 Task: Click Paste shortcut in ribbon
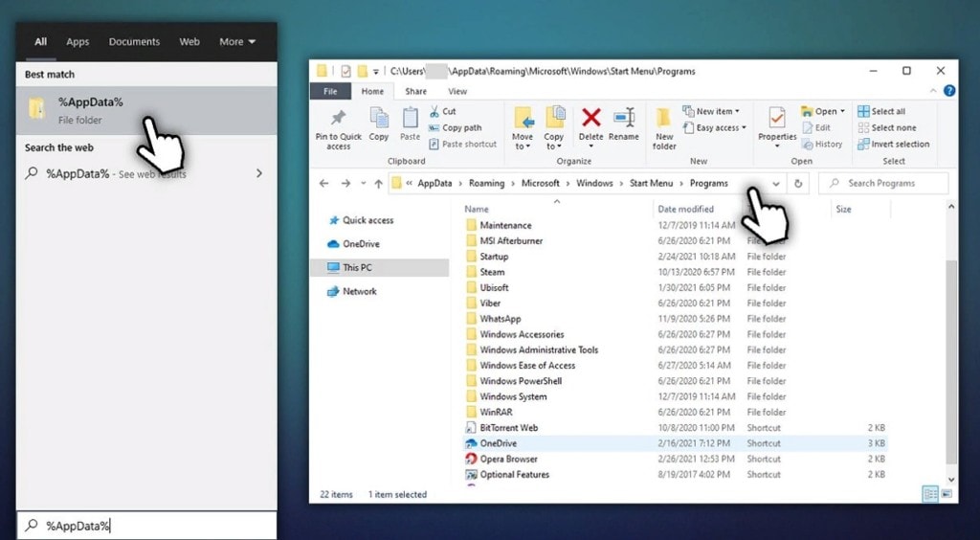click(463, 144)
